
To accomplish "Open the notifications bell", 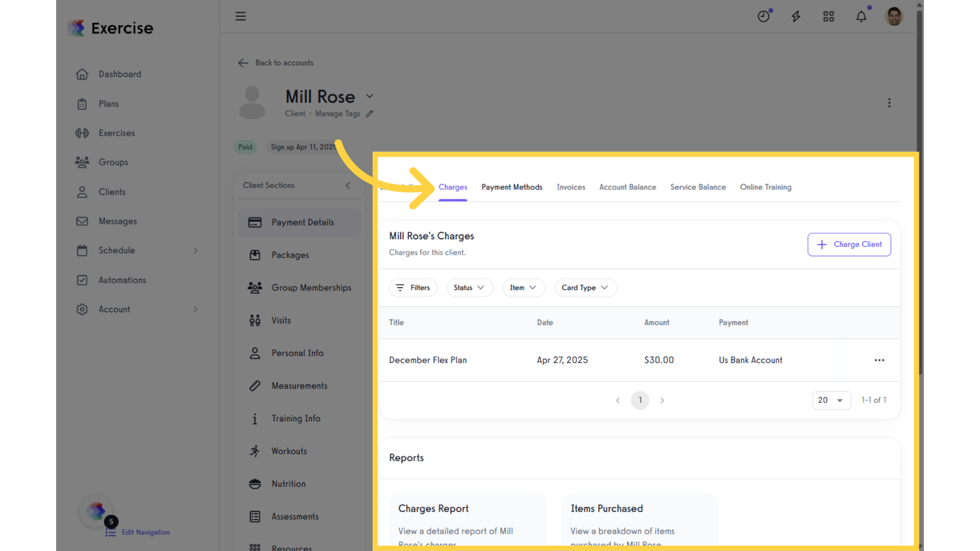I will click(x=861, y=16).
